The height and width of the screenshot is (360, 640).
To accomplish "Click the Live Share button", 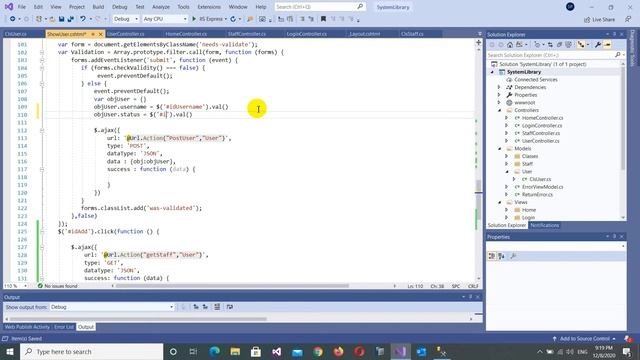I will pos(599,19).
